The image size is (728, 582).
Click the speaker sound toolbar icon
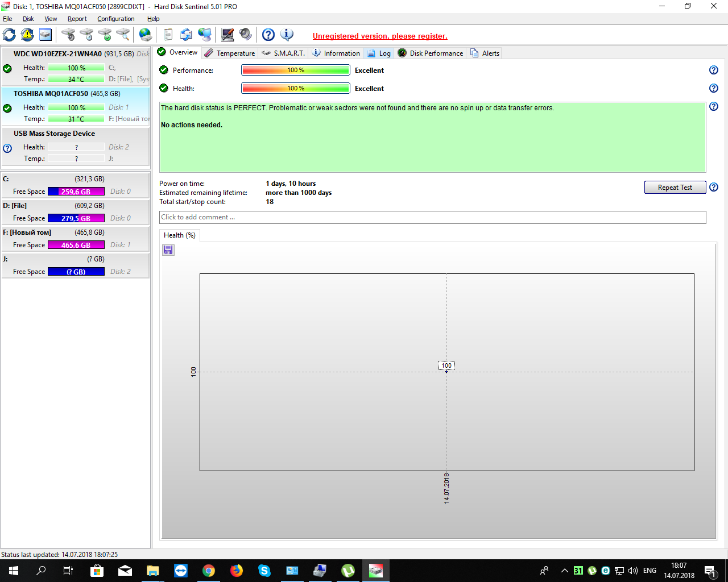[x=246, y=35]
